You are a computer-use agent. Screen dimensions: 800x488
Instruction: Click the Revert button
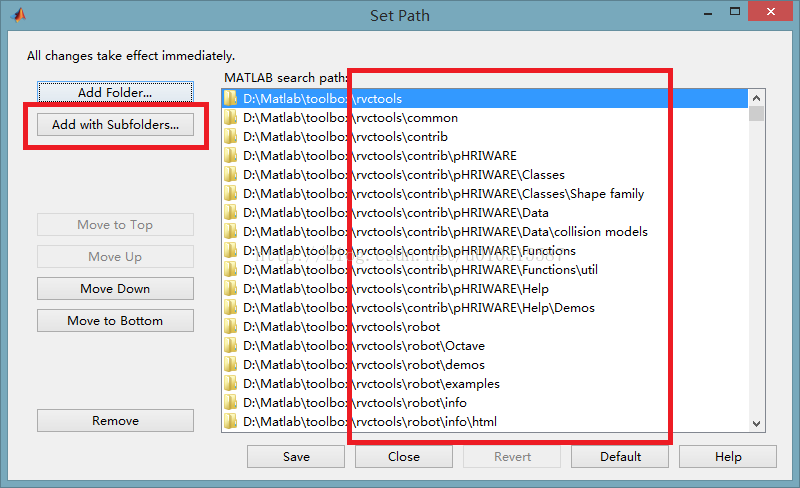point(512,456)
